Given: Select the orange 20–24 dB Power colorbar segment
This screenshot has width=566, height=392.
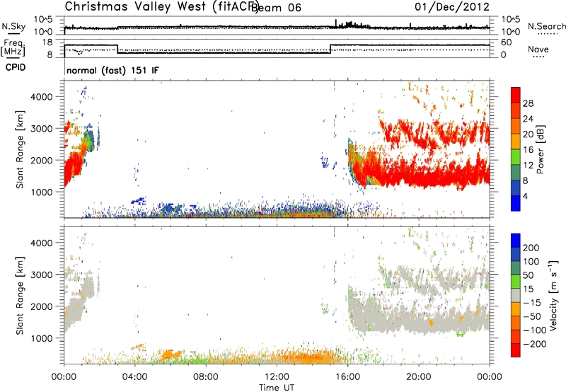Looking at the screenshot, I should tap(516, 126).
